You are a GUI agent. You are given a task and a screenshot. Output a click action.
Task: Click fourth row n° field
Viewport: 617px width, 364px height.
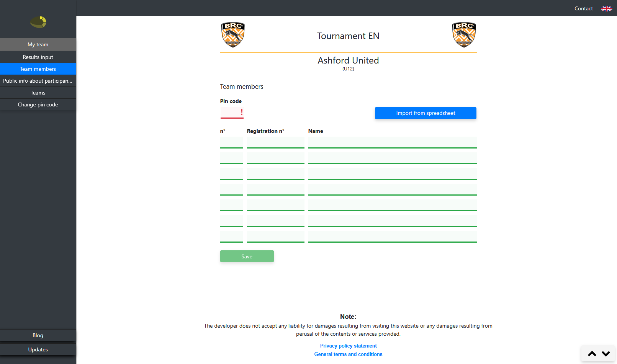tap(232, 189)
